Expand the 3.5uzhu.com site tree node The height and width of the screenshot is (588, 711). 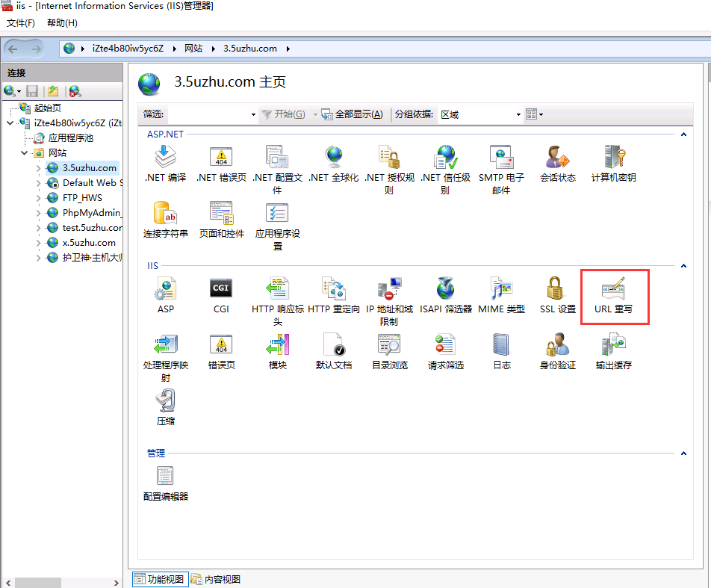[x=39, y=168]
